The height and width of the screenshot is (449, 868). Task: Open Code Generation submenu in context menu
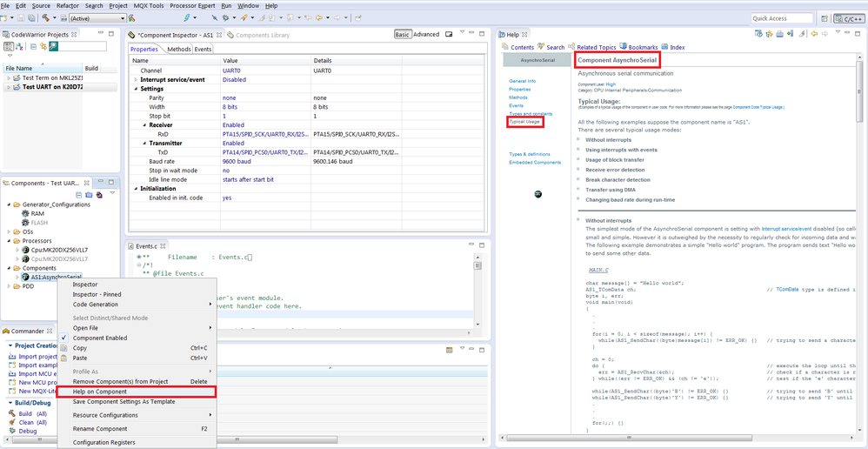point(137,305)
